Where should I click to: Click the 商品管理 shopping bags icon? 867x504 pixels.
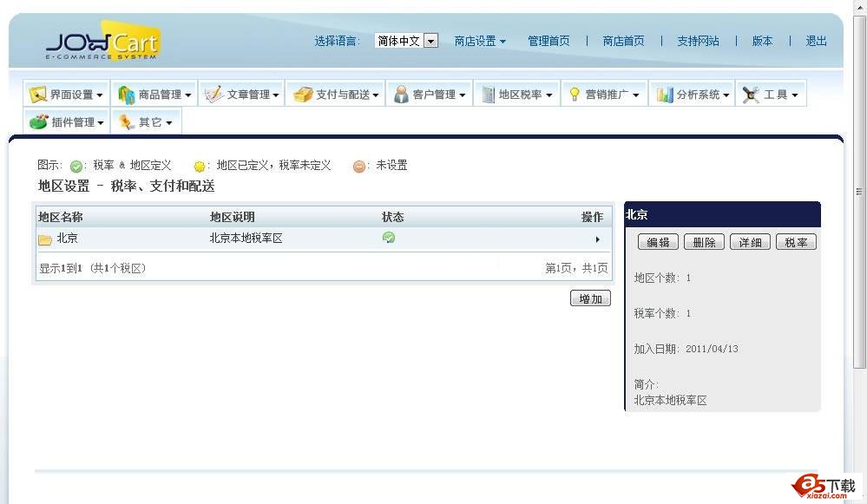pyautogui.click(x=126, y=95)
